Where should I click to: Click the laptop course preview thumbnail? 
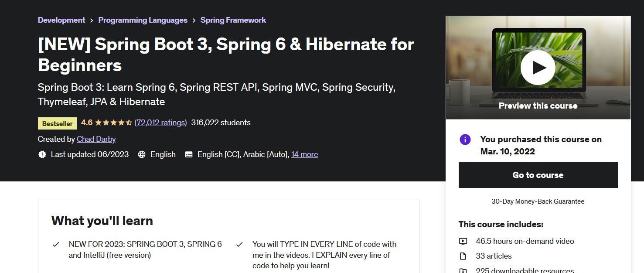(538, 68)
